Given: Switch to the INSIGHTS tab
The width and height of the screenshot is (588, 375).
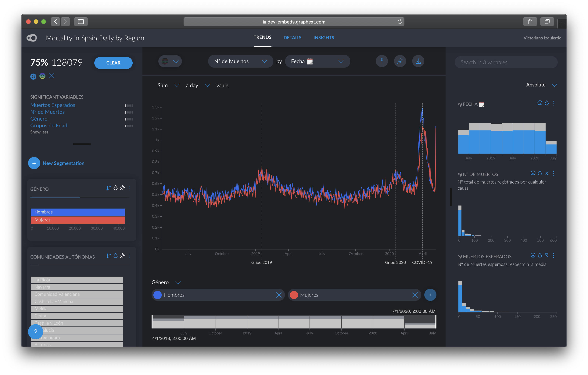Looking at the screenshot, I should coord(324,38).
